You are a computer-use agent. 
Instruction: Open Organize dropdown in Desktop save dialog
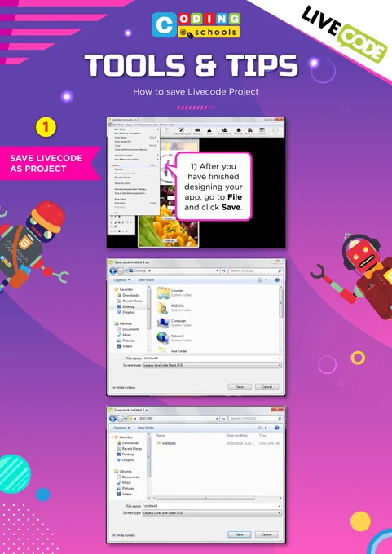pos(121,279)
